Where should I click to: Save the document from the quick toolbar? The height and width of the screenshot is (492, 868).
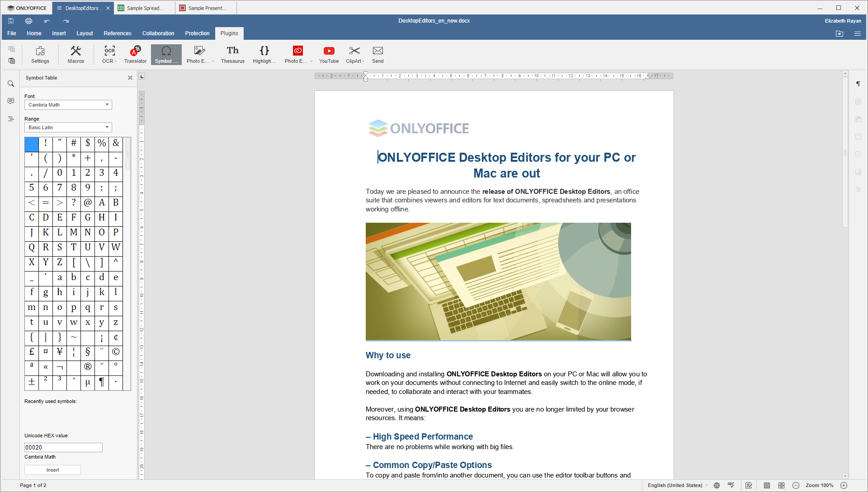point(11,21)
